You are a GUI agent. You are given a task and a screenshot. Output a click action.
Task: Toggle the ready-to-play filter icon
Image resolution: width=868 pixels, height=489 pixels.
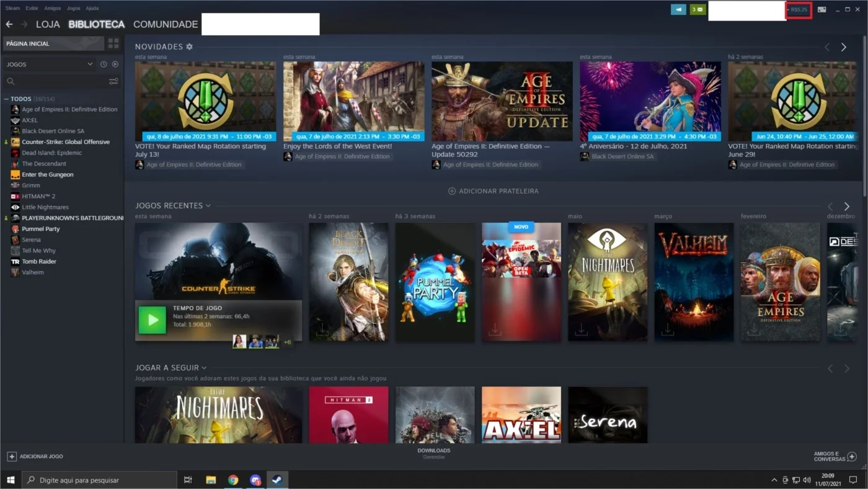point(115,65)
